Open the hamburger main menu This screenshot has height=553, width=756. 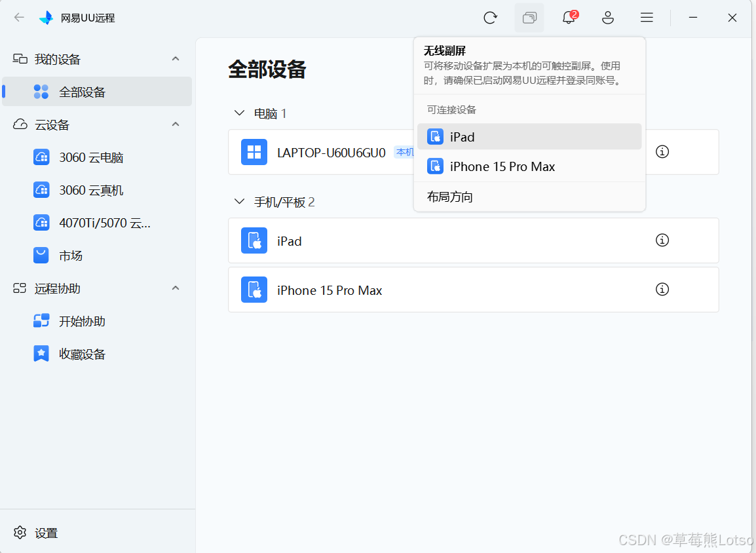pos(647,18)
